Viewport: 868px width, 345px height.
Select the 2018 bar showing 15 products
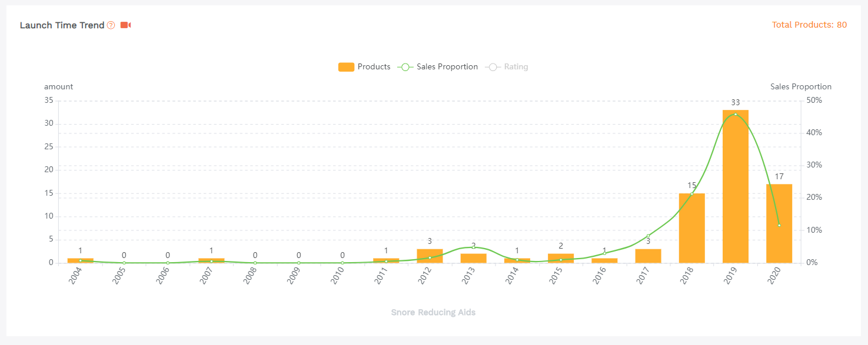(x=691, y=228)
